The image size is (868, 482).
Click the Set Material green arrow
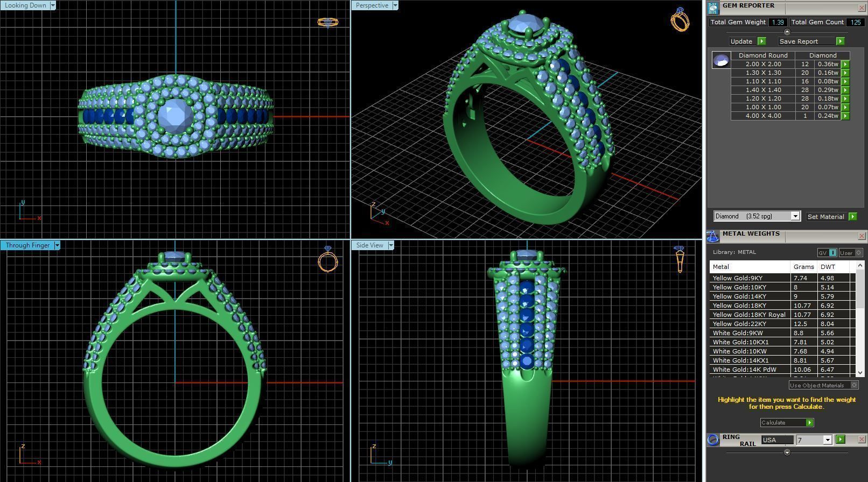[852, 216]
